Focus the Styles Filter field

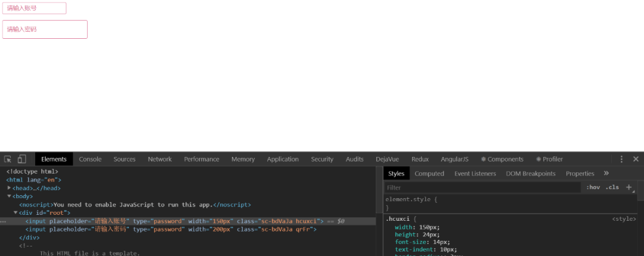(482, 187)
